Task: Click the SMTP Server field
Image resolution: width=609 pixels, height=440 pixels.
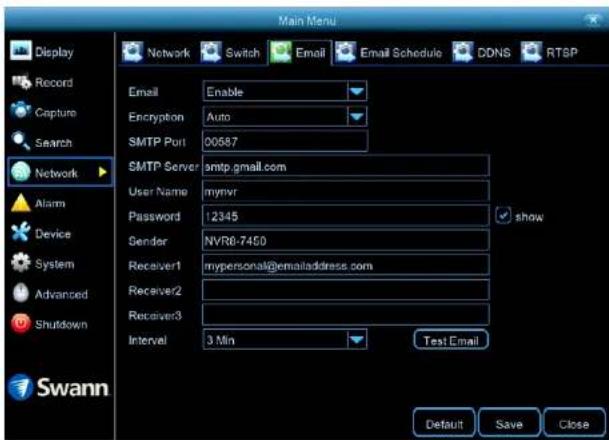Action: coord(346,167)
